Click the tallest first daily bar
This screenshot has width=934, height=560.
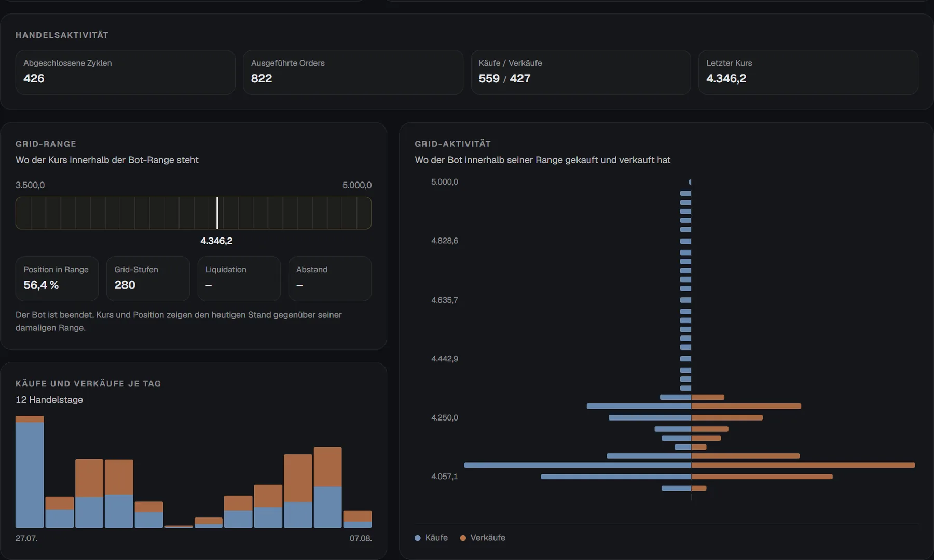click(x=30, y=472)
